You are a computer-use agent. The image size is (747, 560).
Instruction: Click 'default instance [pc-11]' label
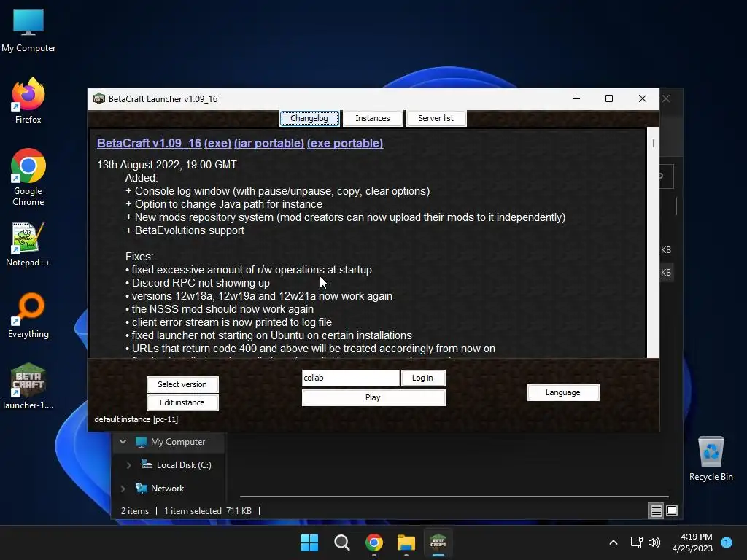(136, 419)
